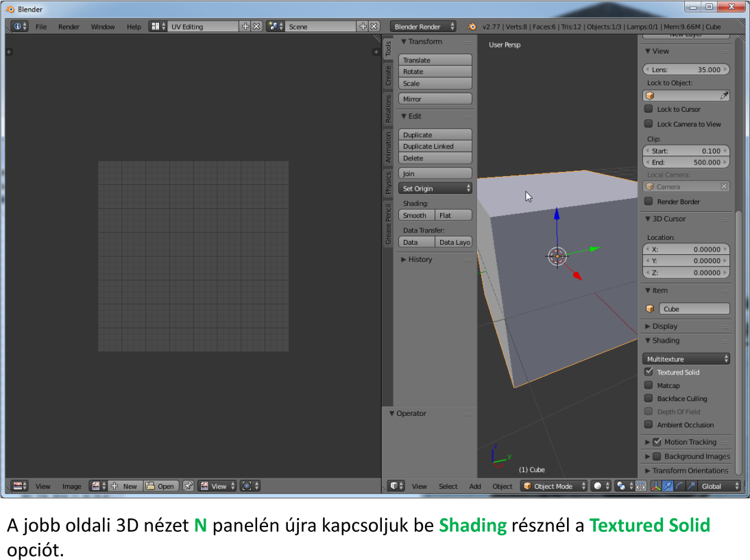The height and width of the screenshot is (560, 750).
Task: Clear the Local Camera field with X
Action: 724,186
